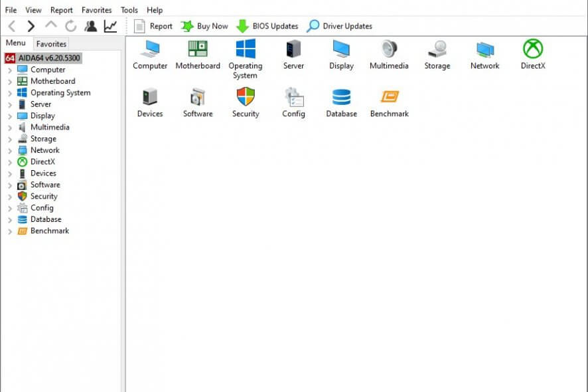Image resolution: width=588 pixels, height=392 pixels.
Task: Expand the Security tree node
Action: pos(10,197)
